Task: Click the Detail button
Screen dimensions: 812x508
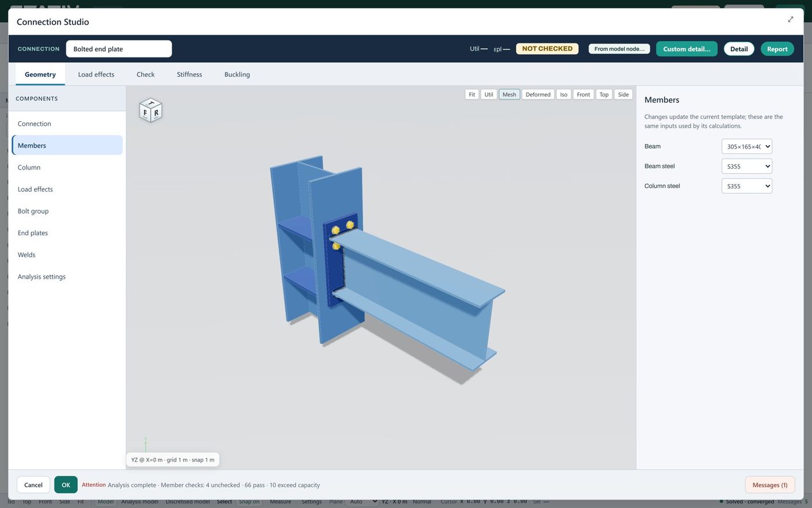Action: pyautogui.click(x=739, y=49)
